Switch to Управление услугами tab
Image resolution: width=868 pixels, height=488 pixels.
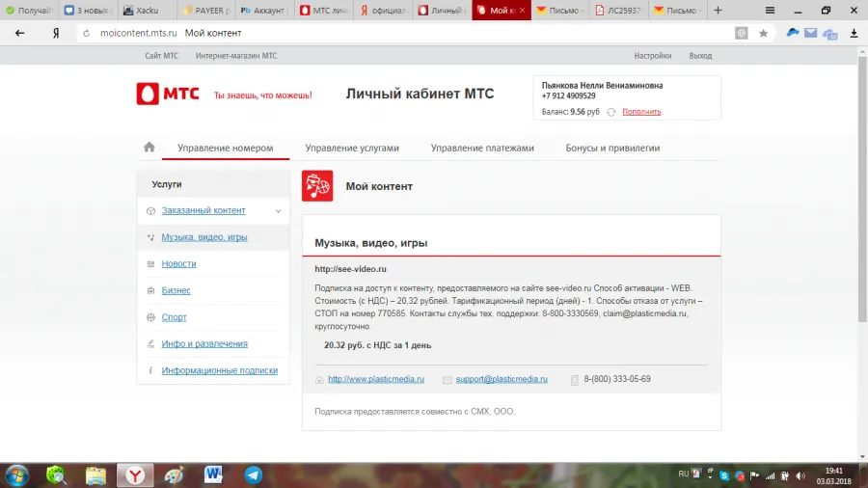(352, 148)
